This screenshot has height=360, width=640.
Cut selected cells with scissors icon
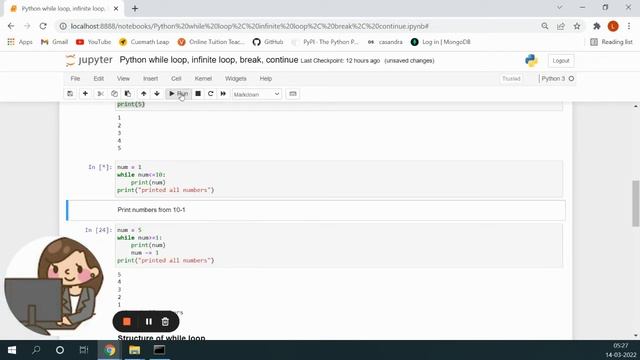(100, 94)
